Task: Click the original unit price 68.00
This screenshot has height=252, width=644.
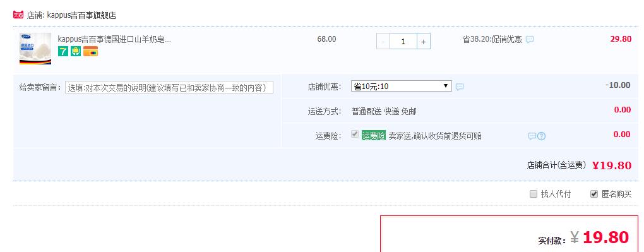Action: 326,39
